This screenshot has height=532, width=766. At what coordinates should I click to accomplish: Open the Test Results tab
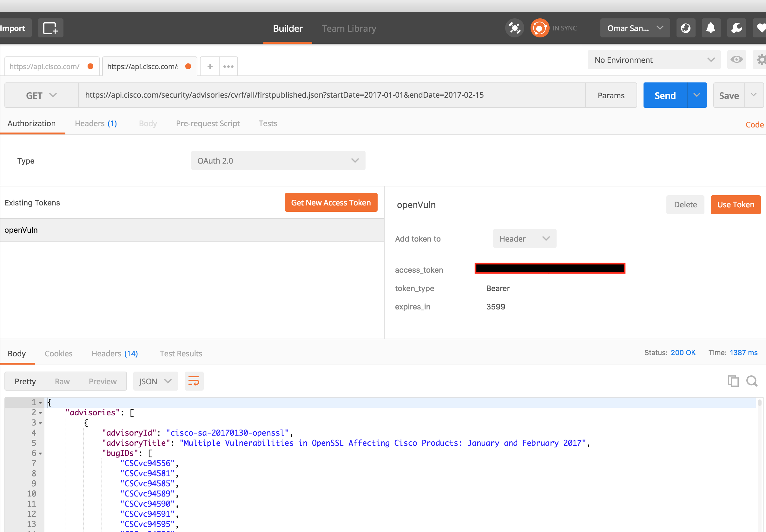(181, 353)
